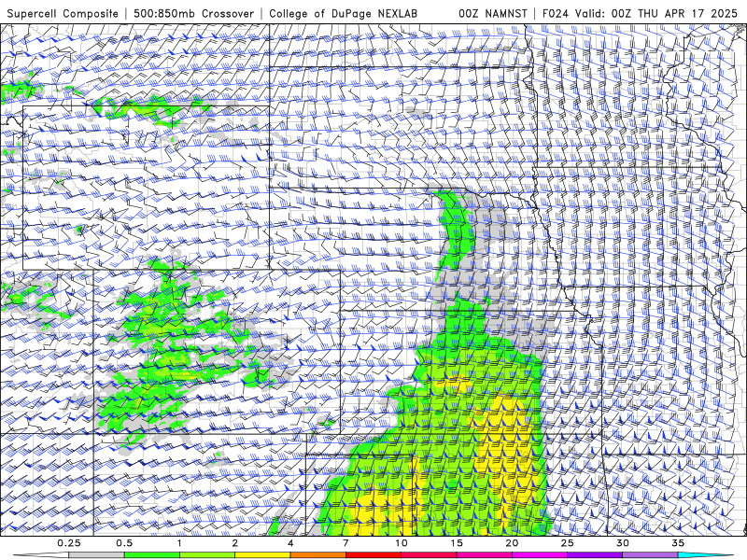Click the legend value 15
747x560 pixels.
457,543
